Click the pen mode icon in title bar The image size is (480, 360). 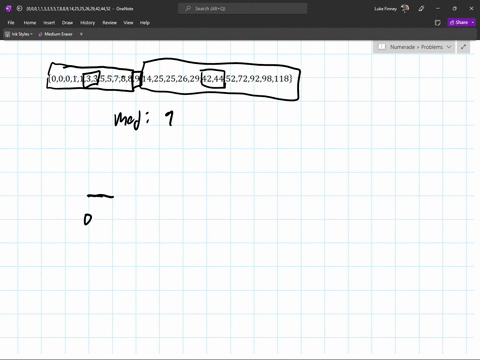click(x=421, y=8)
